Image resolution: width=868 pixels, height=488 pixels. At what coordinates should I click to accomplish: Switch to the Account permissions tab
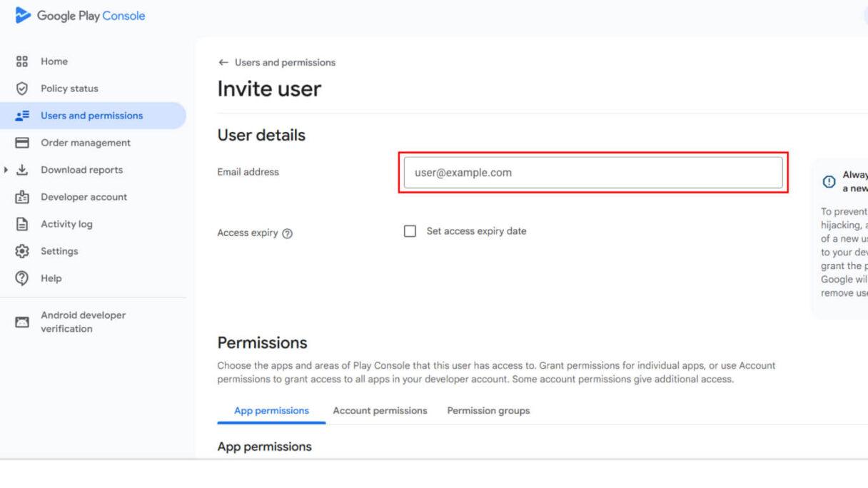pyautogui.click(x=379, y=410)
